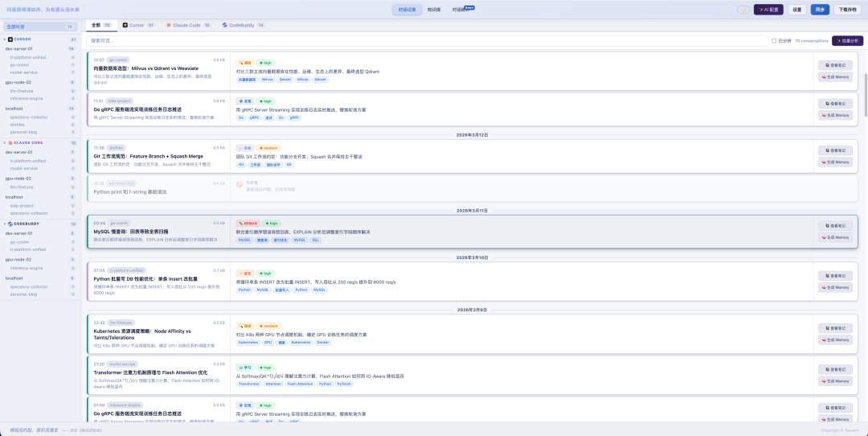
Task: Select localhost under CODEBUDDY
Action: [x=40, y=278]
